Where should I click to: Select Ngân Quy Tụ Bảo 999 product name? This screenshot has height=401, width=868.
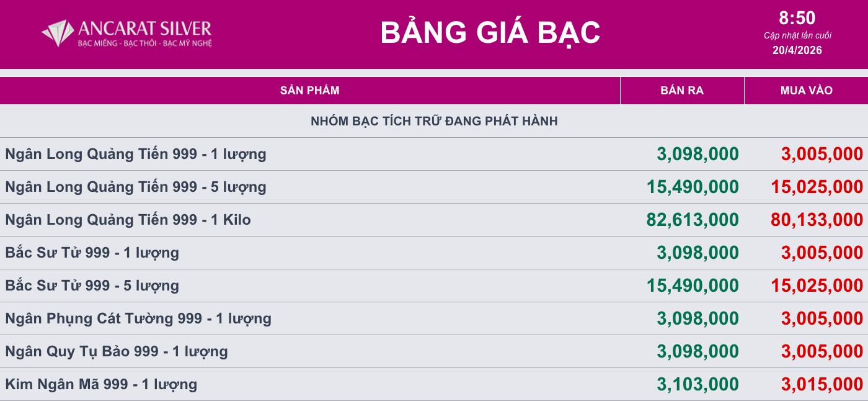(x=117, y=351)
